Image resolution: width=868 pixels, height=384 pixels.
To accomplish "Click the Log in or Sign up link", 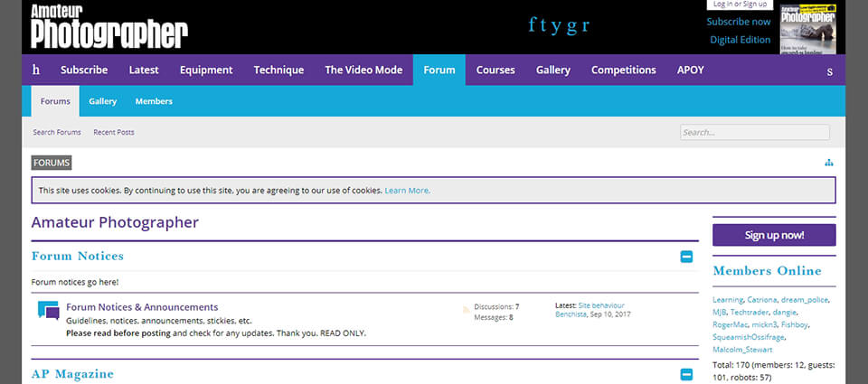I will (740, 5).
